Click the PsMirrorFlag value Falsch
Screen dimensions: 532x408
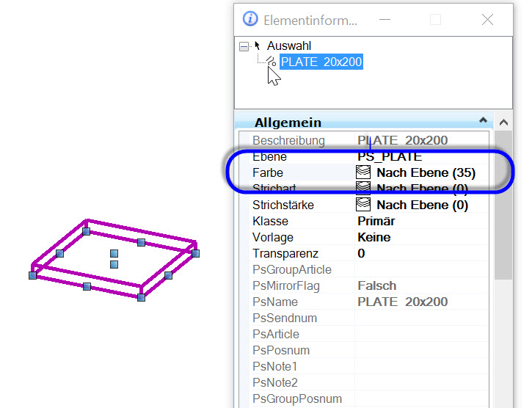pyautogui.click(x=376, y=285)
